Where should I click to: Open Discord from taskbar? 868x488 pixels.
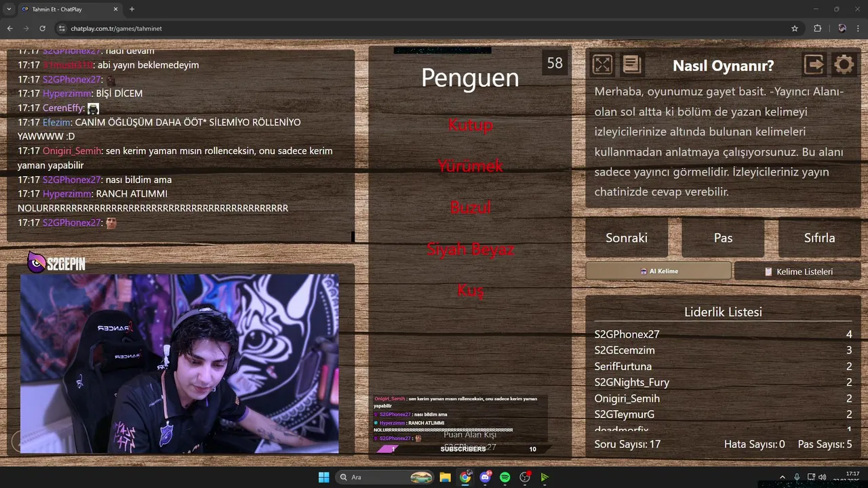click(x=485, y=477)
